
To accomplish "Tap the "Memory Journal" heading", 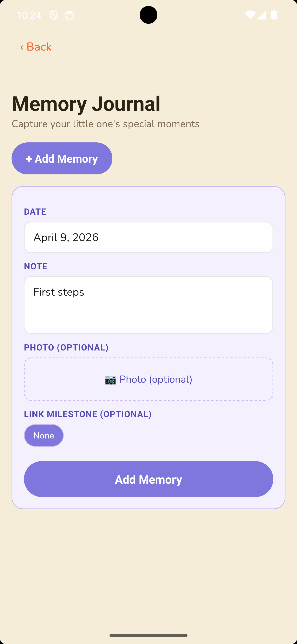I will [86, 103].
